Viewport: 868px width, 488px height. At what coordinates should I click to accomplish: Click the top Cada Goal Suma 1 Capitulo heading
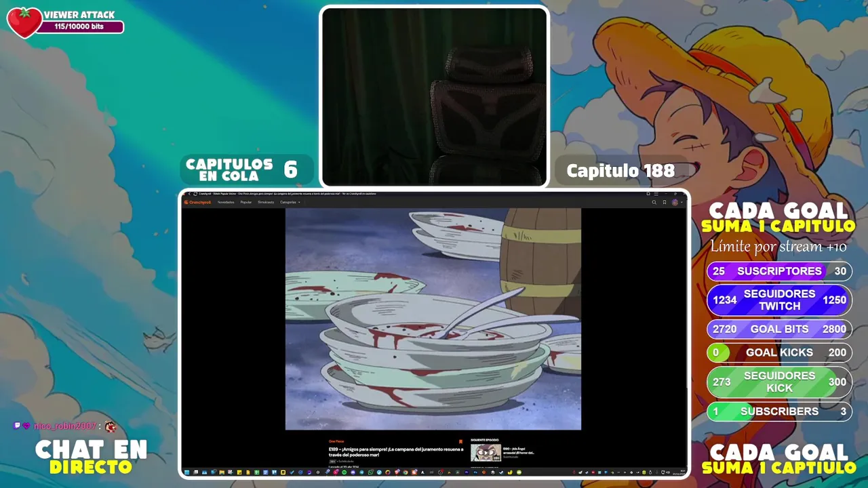pos(778,218)
